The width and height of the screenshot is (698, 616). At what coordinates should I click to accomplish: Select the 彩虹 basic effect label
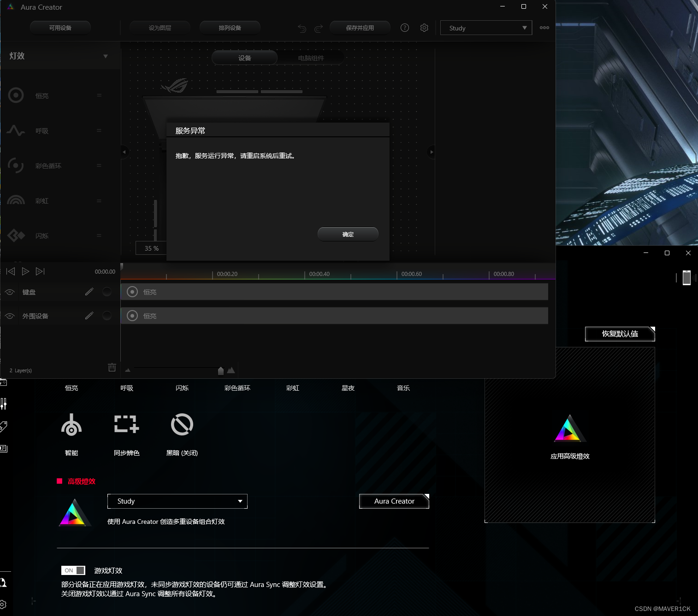pos(293,388)
